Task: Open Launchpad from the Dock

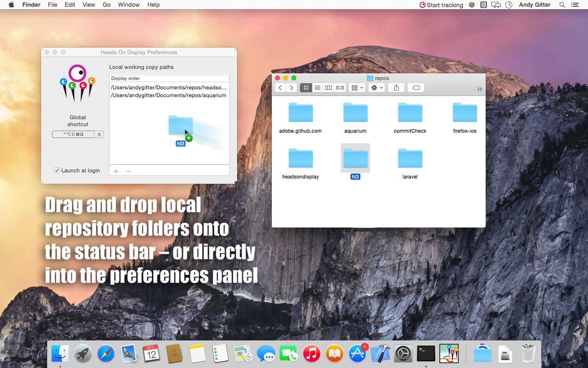Action: [x=83, y=354]
